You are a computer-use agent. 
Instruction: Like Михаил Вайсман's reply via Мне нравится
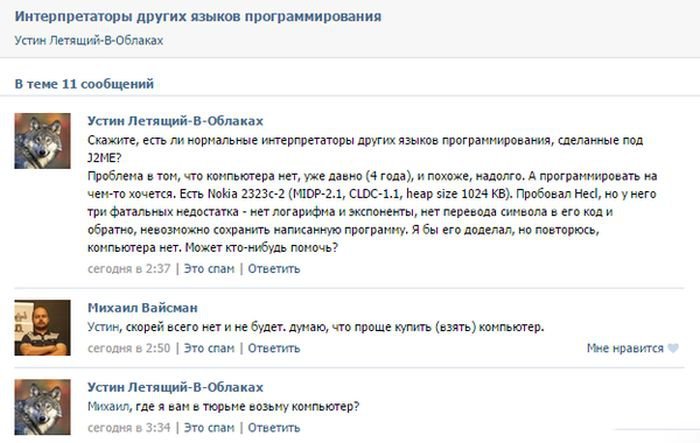[625, 348]
